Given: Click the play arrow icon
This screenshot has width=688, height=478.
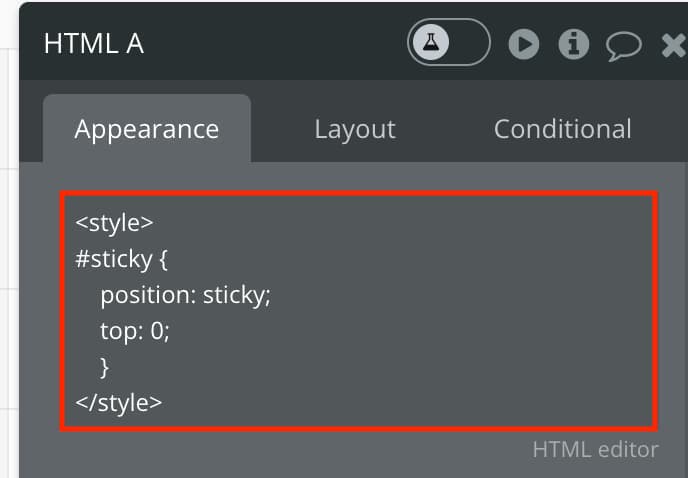Looking at the screenshot, I should point(523,44).
